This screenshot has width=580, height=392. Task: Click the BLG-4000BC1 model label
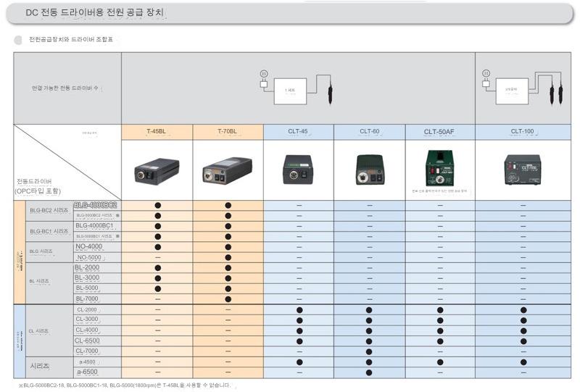(95, 226)
